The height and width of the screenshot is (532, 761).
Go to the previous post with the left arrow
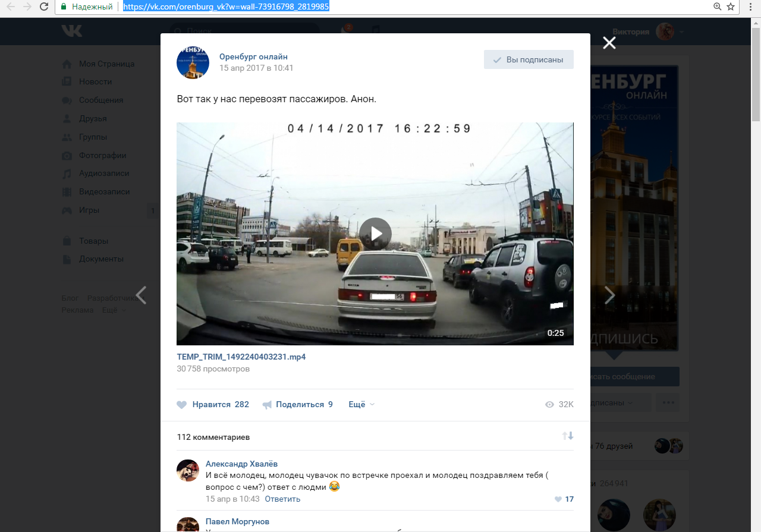click(141, 295)
